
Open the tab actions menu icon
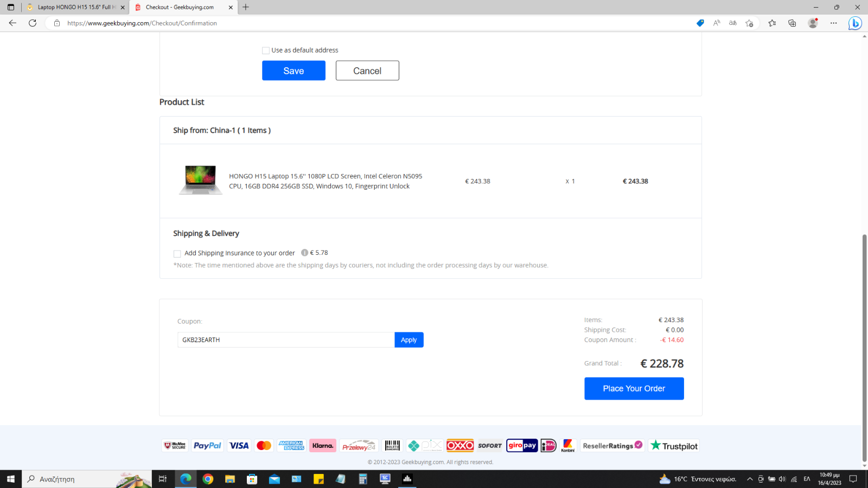pos(11,7)
